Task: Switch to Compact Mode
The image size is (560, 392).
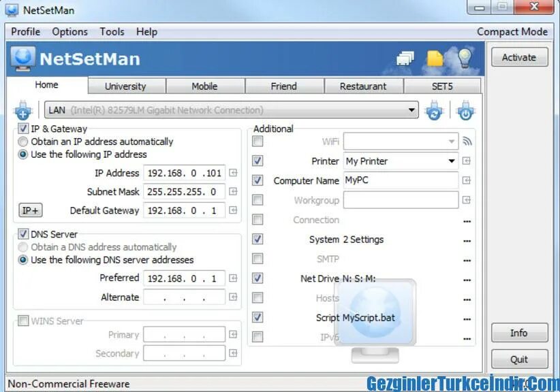Action: 512,32
